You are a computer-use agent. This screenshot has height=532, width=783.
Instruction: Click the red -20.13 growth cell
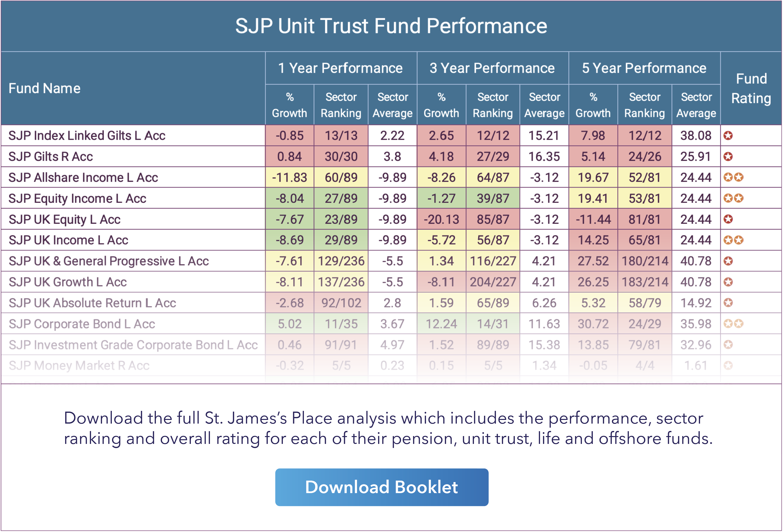click(441, 220)
